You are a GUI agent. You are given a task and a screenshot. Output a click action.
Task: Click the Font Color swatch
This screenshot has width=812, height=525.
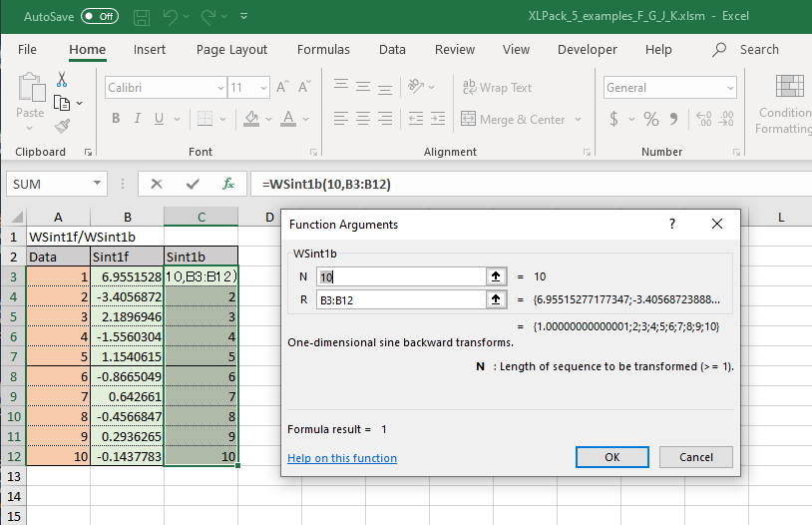pyautogui.click(x=288, y=119)
